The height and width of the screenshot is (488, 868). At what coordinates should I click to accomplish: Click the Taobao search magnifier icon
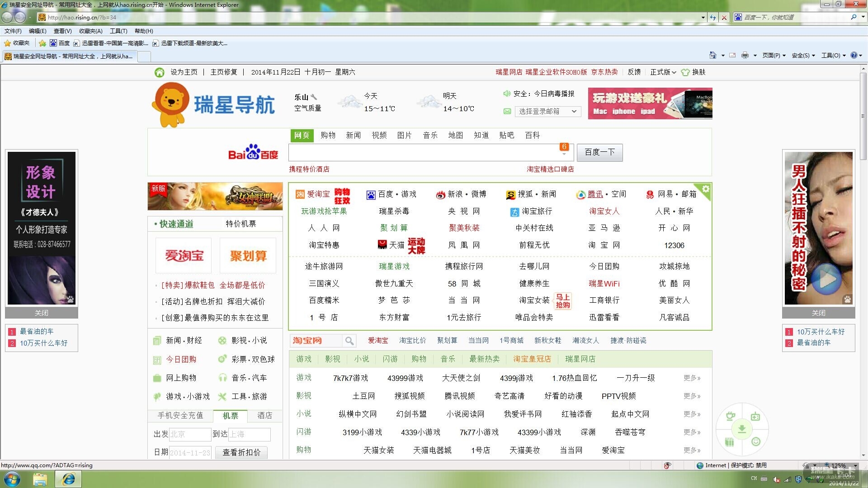pos(349,340)
